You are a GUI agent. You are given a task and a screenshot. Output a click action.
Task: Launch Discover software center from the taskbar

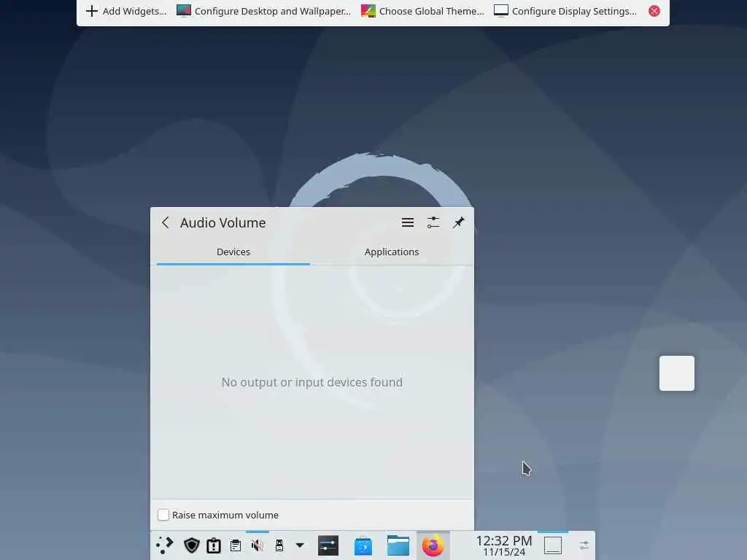[x=363, y=545]
